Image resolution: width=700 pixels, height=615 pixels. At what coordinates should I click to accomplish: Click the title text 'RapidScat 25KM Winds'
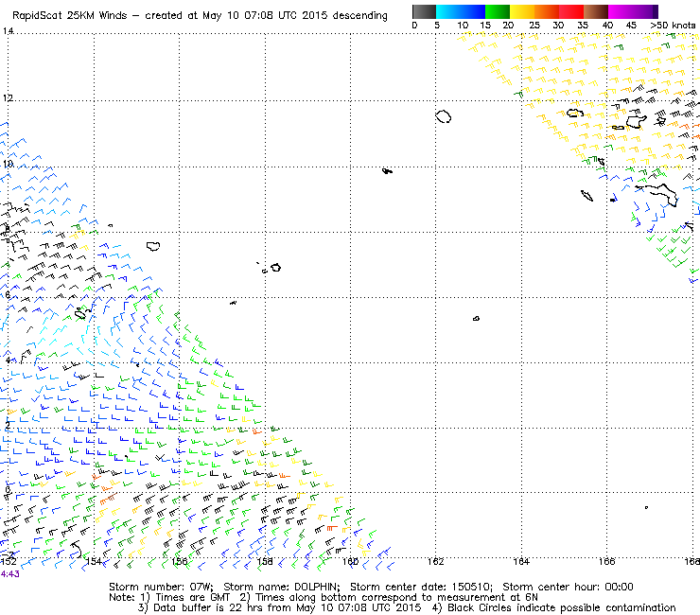70,16
